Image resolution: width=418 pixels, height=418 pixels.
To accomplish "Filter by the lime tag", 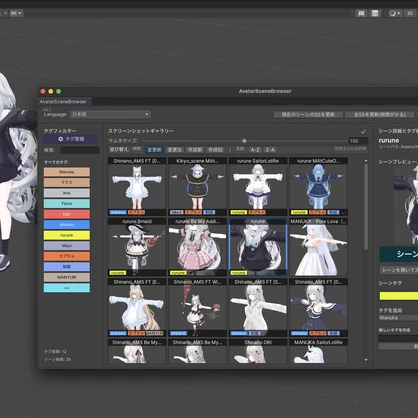I will click(67, 193).
